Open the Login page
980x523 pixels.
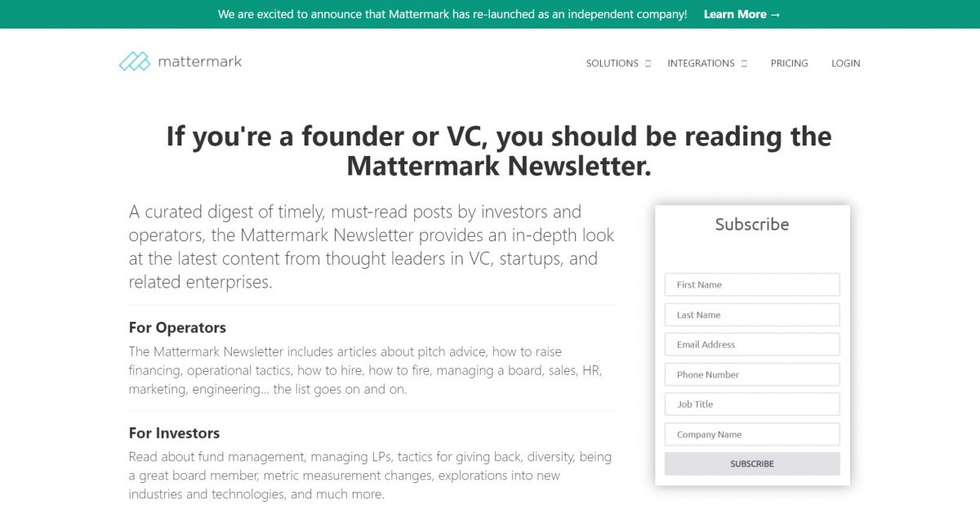click(845, 63)
